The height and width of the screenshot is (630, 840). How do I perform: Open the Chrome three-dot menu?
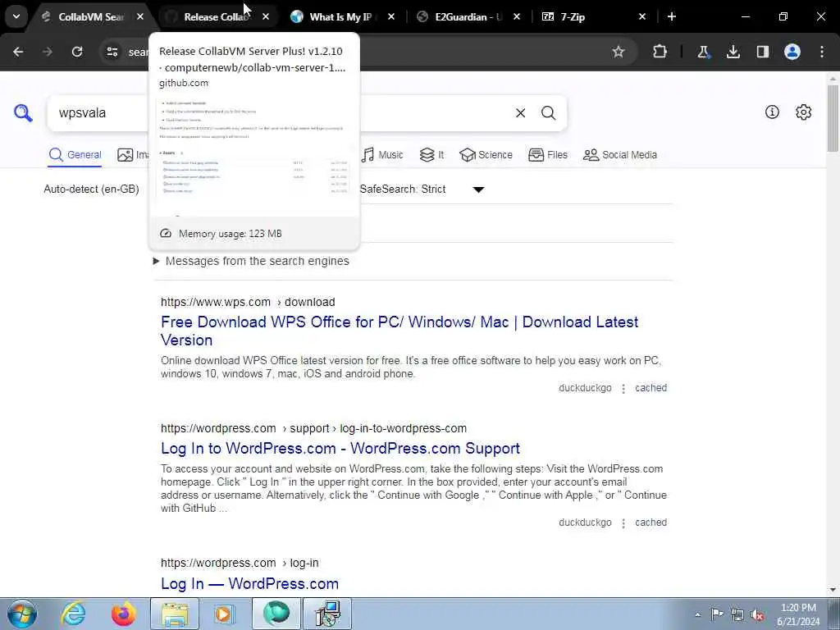click(822, 52)
